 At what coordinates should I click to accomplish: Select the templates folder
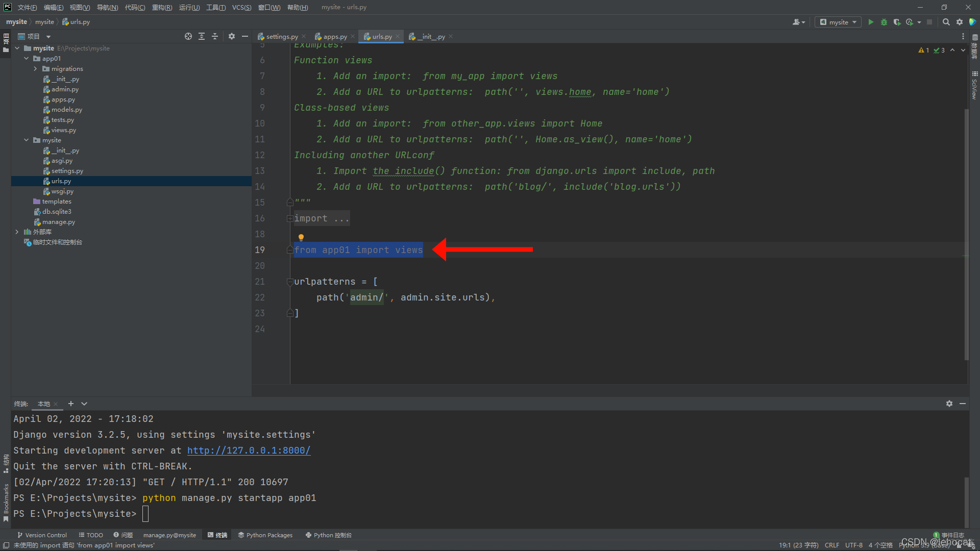57,202
